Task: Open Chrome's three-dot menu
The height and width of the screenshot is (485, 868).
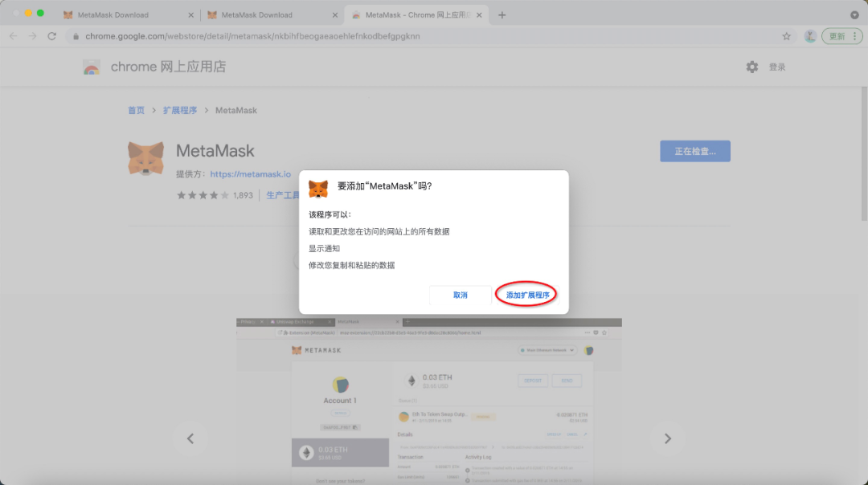Action: [855, 36]
